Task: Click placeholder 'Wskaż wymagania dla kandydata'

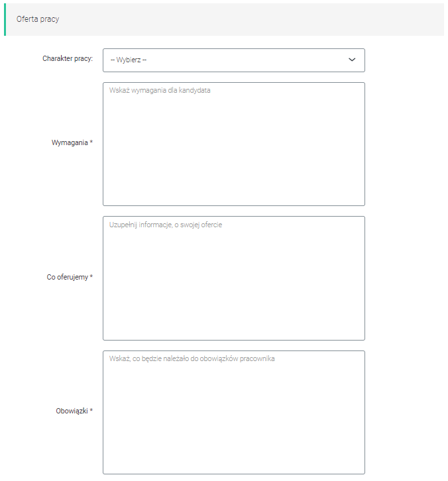Action: [160, 90]
